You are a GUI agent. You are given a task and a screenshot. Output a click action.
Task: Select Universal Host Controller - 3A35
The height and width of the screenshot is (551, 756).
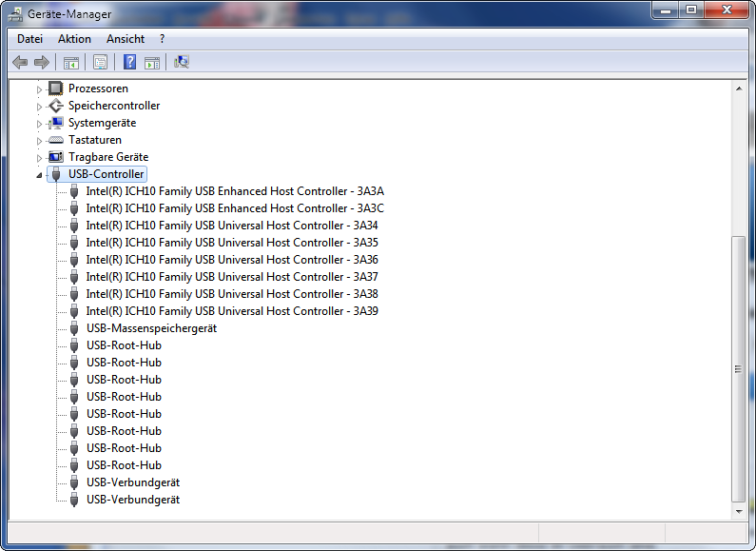point(232,243)
